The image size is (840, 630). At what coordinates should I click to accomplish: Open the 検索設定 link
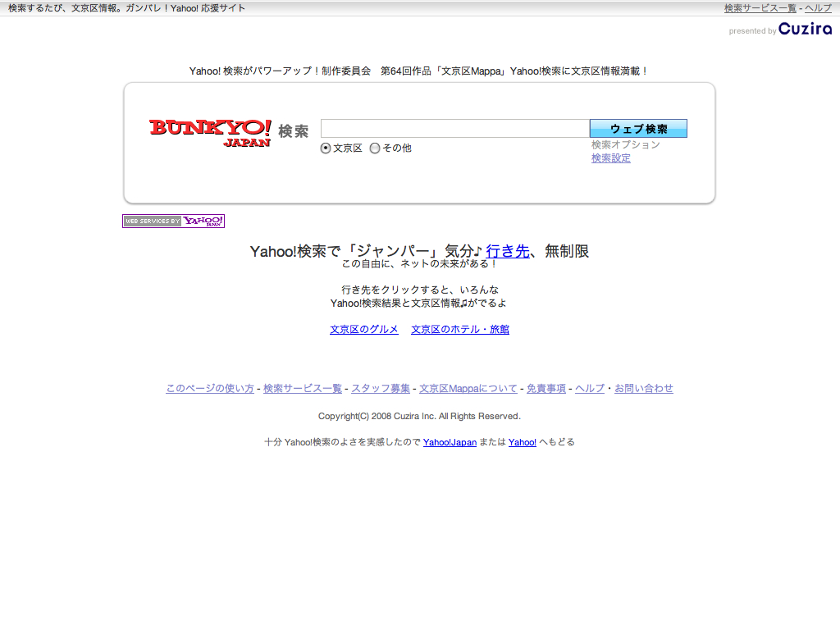(610, 158)
